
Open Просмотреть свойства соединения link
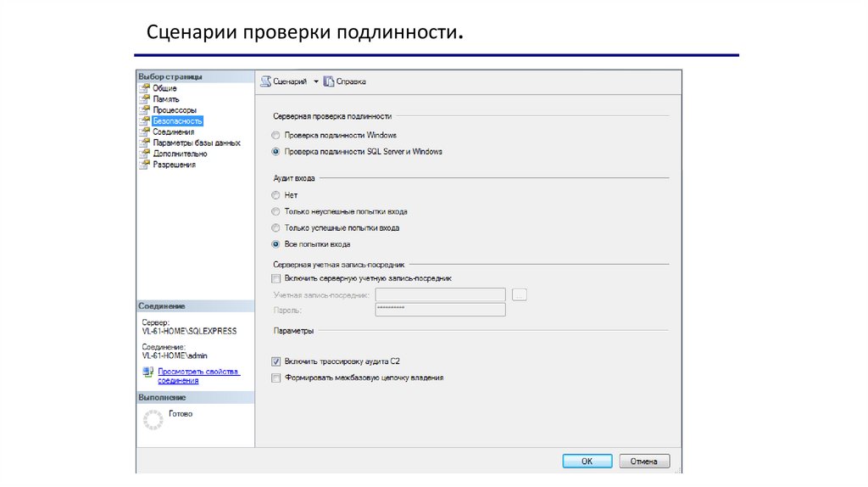click(x=198, y=376)
